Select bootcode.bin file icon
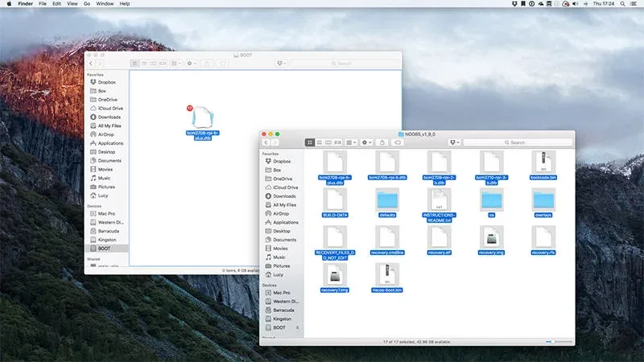Image resolution: width=644 pixels, height=362 pixels. point(543,162)
